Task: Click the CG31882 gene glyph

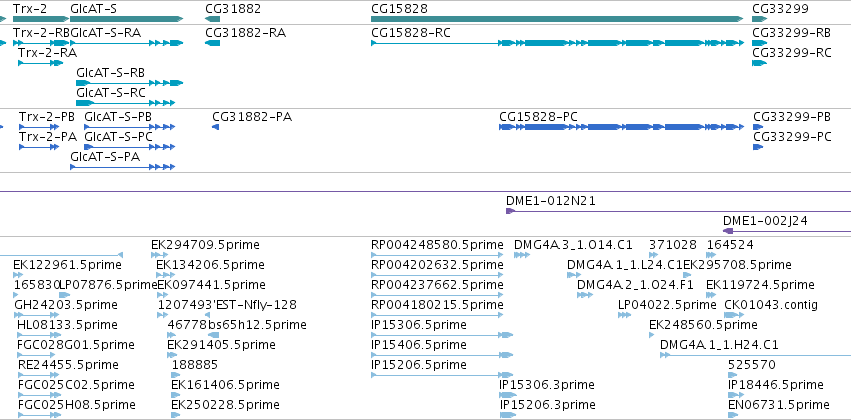Action: point(212,19)
